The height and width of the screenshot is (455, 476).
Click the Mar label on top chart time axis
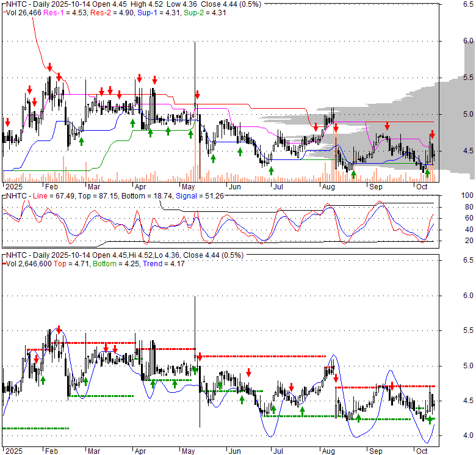coord(94,187)
